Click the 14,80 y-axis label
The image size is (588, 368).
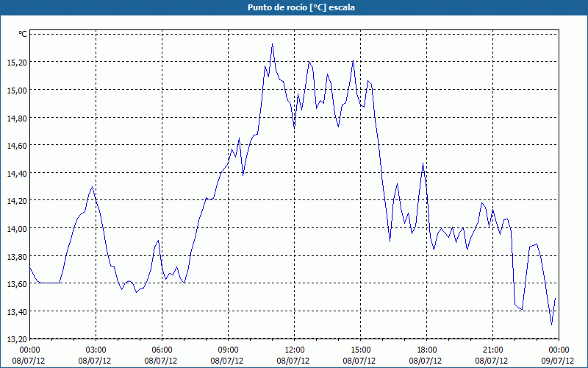(17, 118)
